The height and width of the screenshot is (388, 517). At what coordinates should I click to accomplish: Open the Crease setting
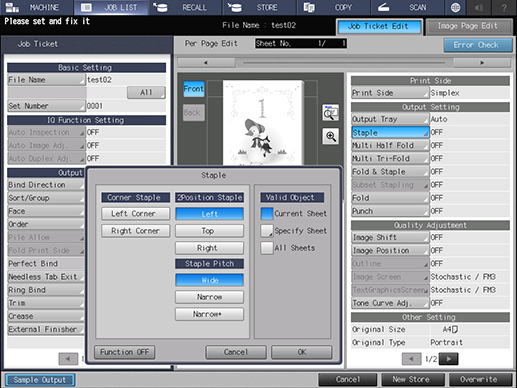pos(46,316)
